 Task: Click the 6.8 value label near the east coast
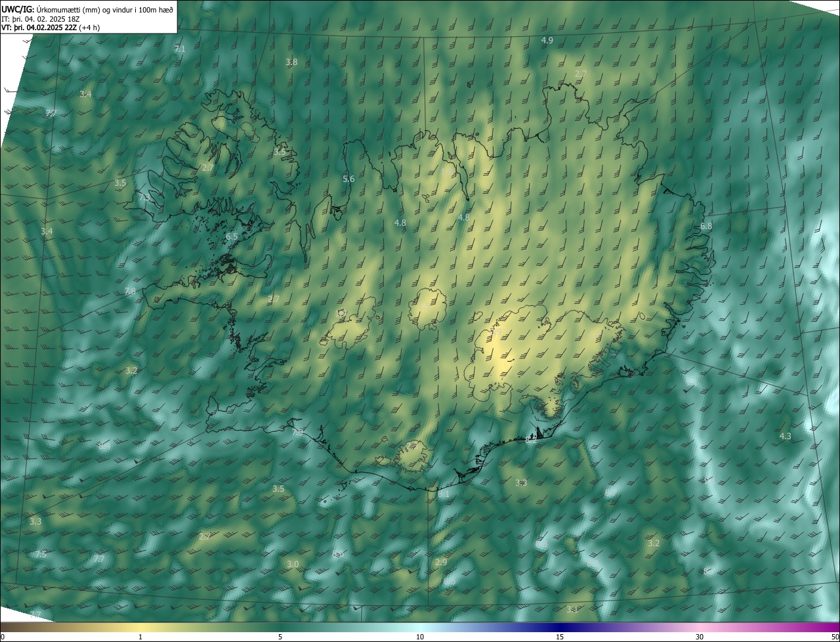(706, 226)
